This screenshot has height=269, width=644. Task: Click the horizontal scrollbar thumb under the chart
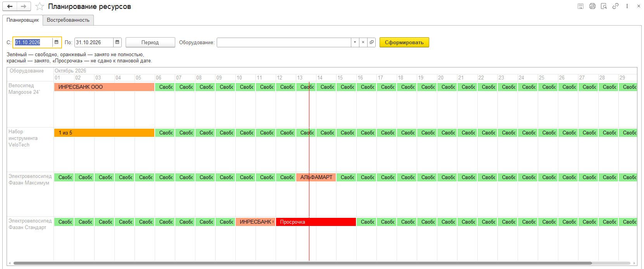[x=302, y=264]
